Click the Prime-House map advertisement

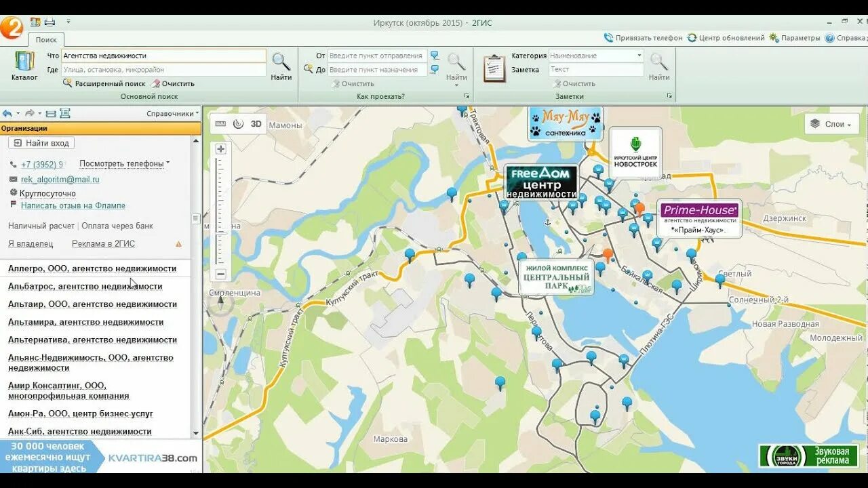[x=699, y=218]
